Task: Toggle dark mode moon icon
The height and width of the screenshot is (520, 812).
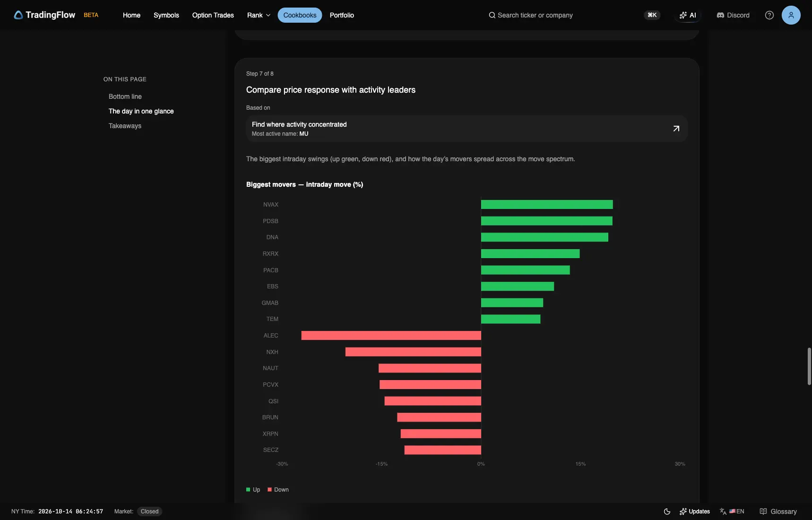Action: [x=667, y=511]
